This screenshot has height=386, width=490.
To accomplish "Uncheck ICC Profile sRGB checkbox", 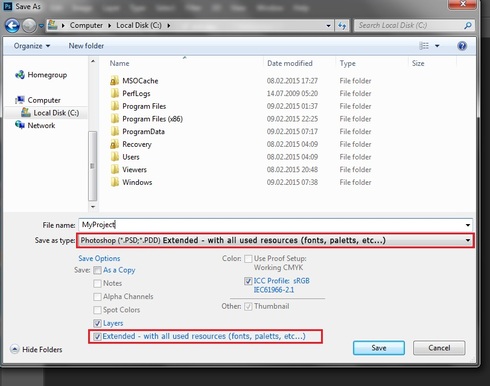I will [248, 281].
